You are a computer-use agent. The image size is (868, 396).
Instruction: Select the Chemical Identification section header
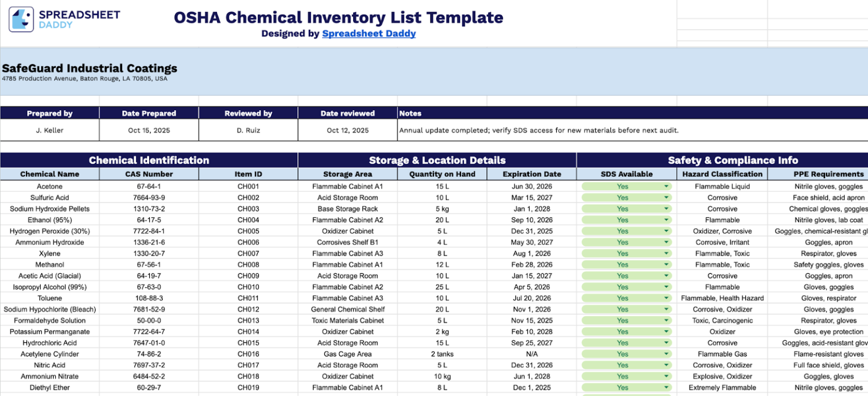tap(149, 160)
